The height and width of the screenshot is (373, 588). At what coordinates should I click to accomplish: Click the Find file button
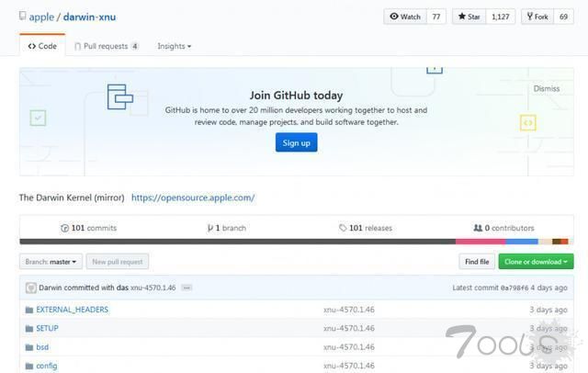pos(477,262)
